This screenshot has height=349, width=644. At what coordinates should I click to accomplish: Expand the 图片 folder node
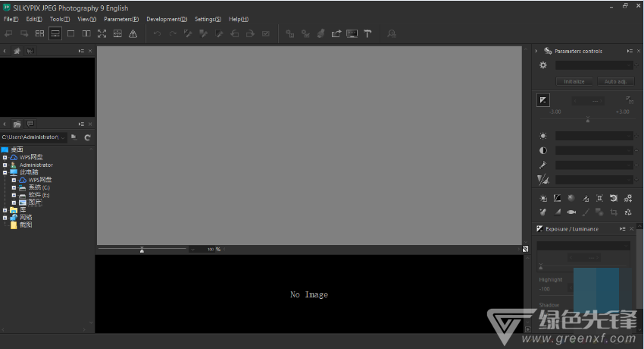[14, 203]
